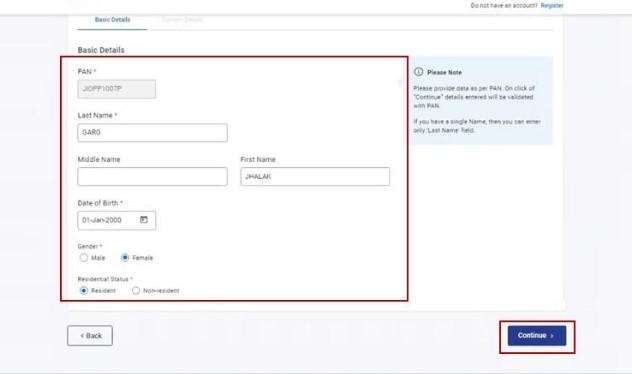The image size is (632, 374).
Task: Focus the empty Middle Name field
Action: point(152,177)
